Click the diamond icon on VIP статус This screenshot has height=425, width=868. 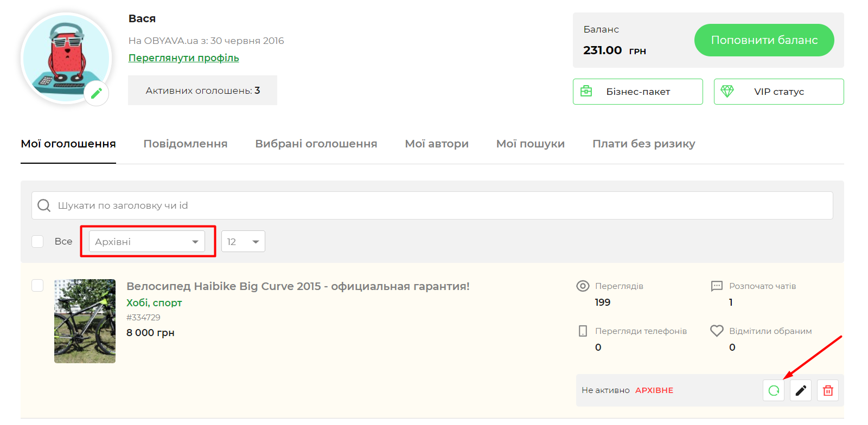727,91
